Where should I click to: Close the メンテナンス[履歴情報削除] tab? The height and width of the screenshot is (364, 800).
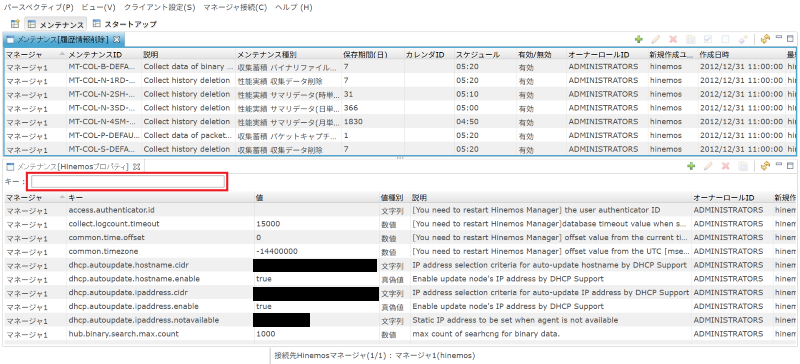pos(116,39)
